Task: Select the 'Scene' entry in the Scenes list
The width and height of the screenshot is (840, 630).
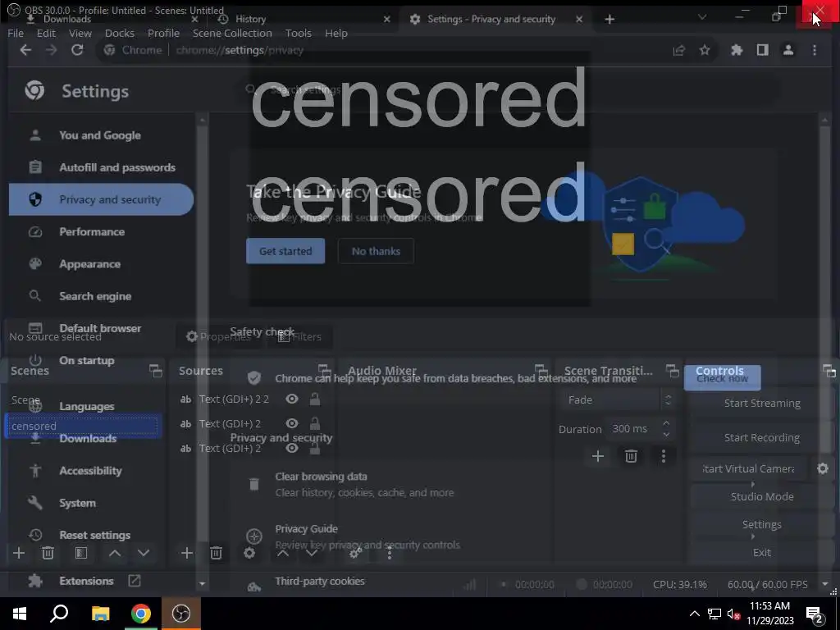Action: (83, 399)
